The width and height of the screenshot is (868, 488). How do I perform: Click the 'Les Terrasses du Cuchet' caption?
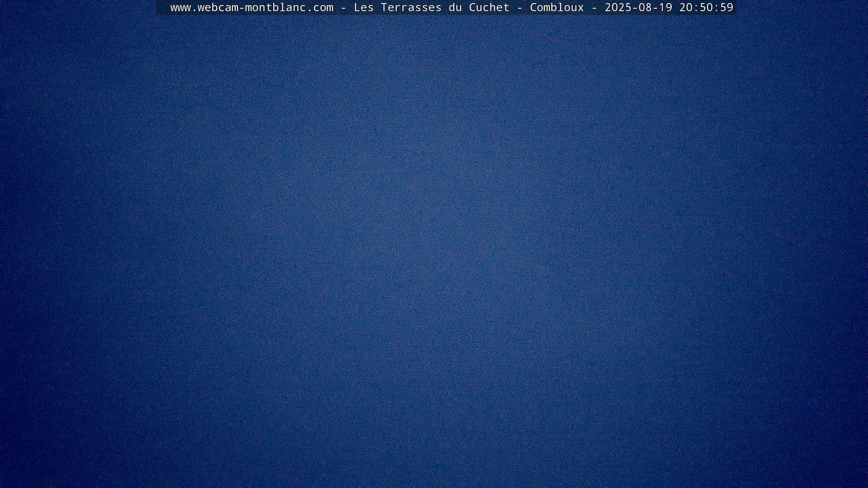[432, 7]
